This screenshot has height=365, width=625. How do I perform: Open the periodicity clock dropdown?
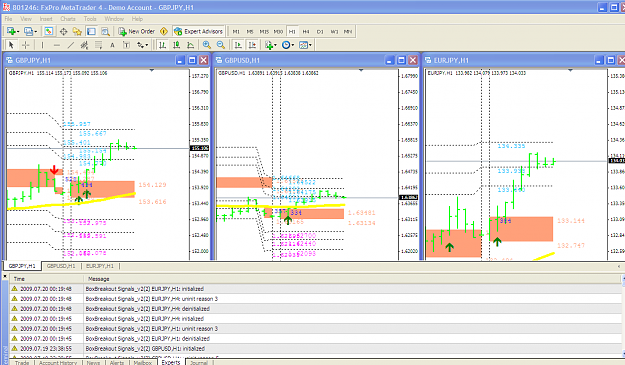(288, 45)
